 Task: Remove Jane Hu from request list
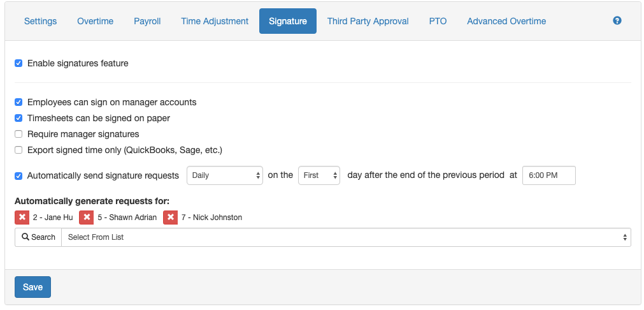22,218
